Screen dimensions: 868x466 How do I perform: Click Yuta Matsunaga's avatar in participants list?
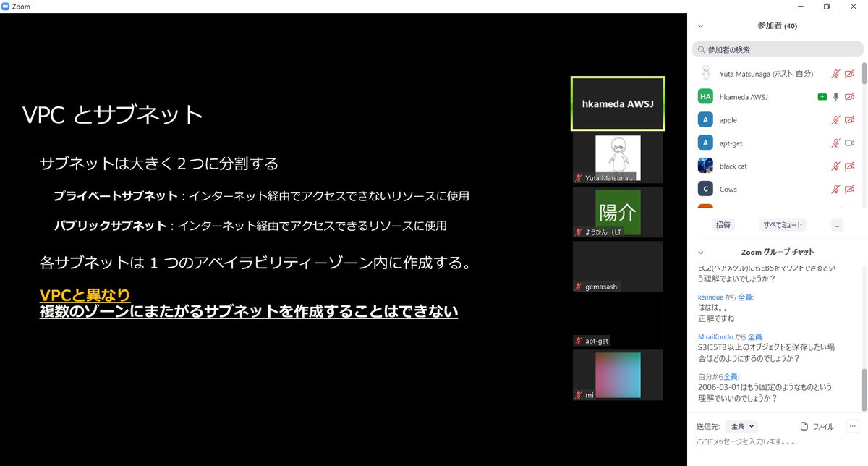point(705,74)
